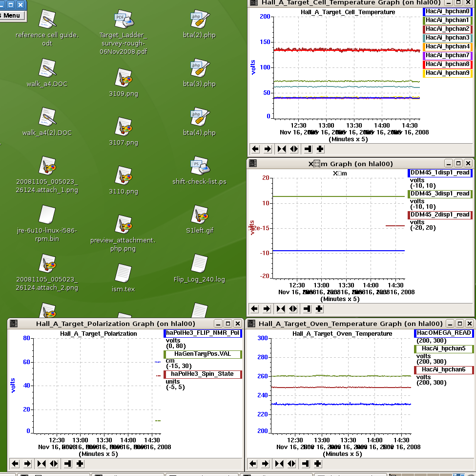Pan left in the Target Cell Temperature graph

(255, 149)
